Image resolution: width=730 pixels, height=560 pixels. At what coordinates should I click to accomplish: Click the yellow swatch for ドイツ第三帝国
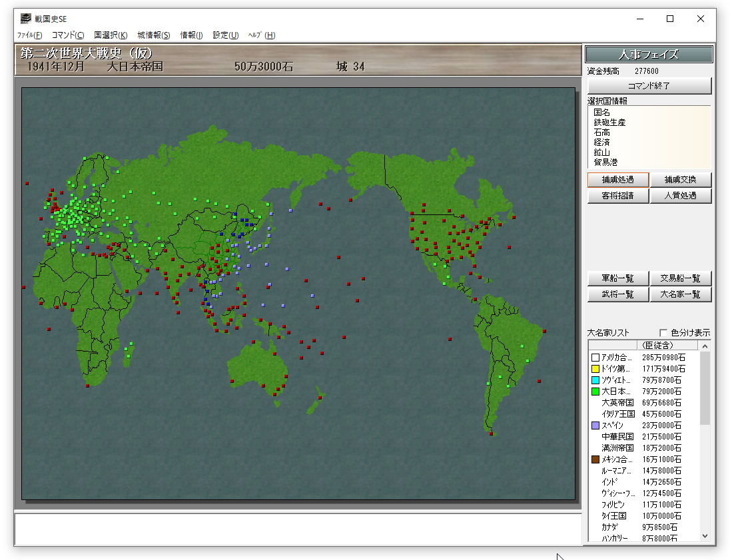point(595,369)
